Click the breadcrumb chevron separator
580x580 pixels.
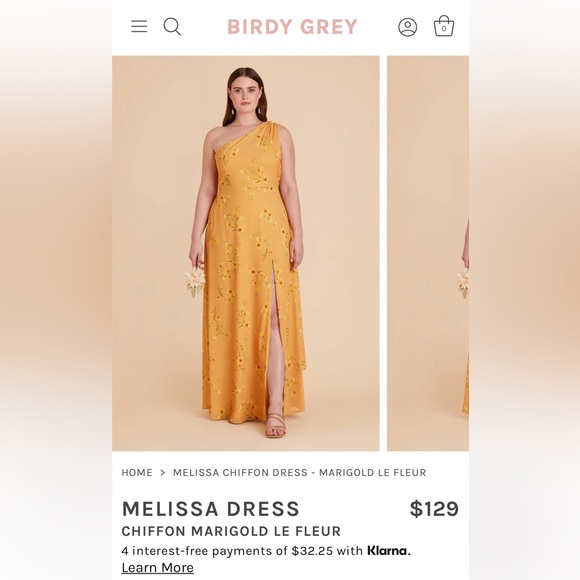162,472
